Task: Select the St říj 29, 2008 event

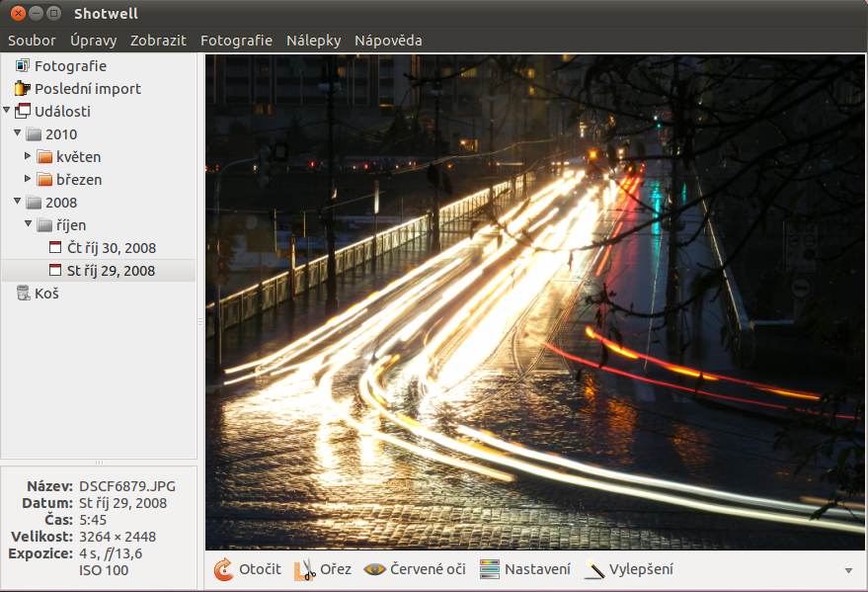Action: click(111, 270)
